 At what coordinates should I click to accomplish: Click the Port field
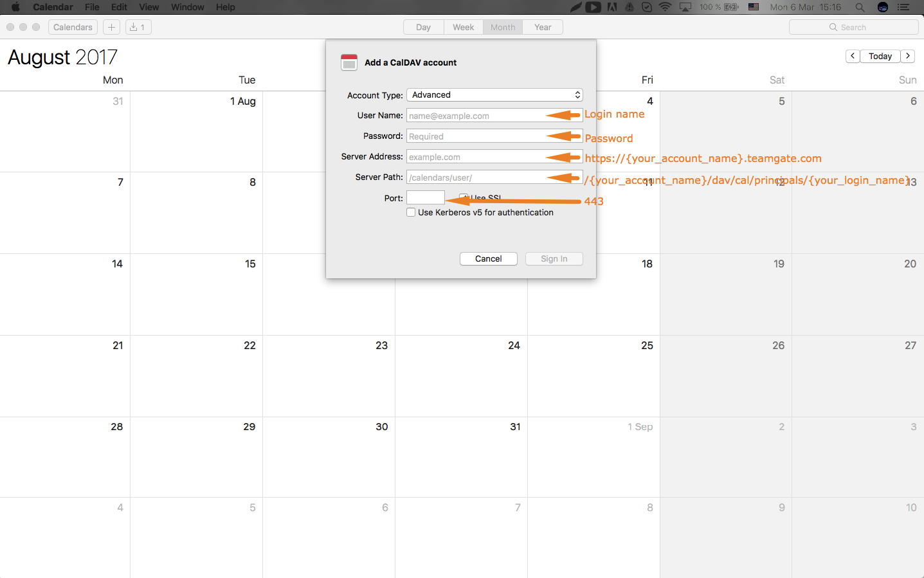click(x=426, y=197)
